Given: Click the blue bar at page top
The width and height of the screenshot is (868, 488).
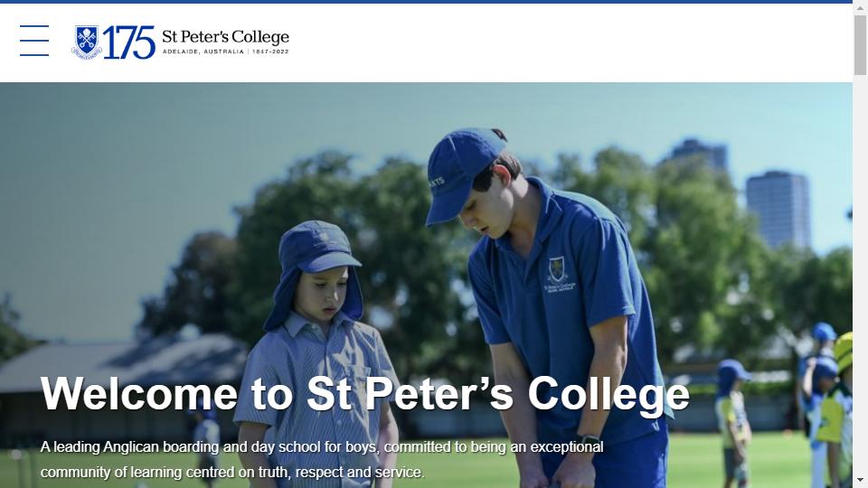Looking at the screenshot, I should 426,2.
